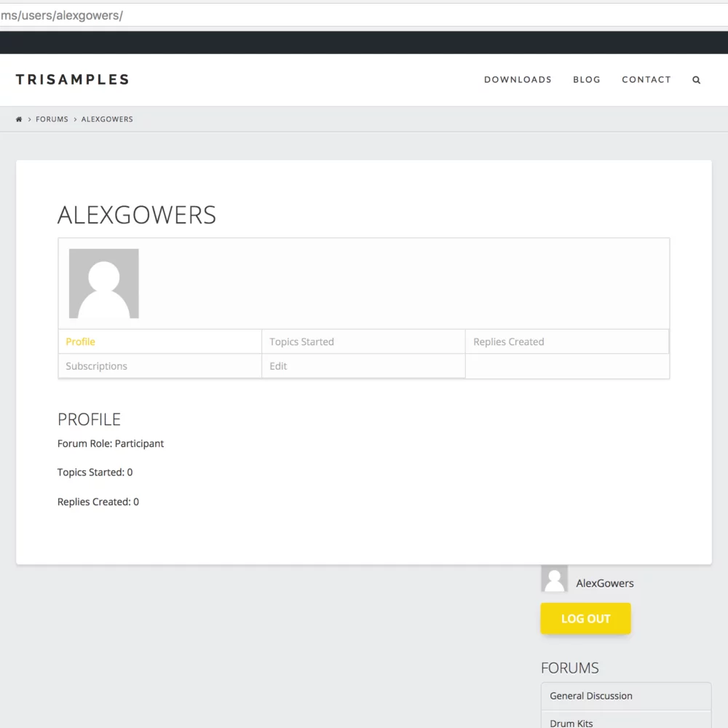
Task: Click the home icon in breadcrumb
Action: [19, 119]
